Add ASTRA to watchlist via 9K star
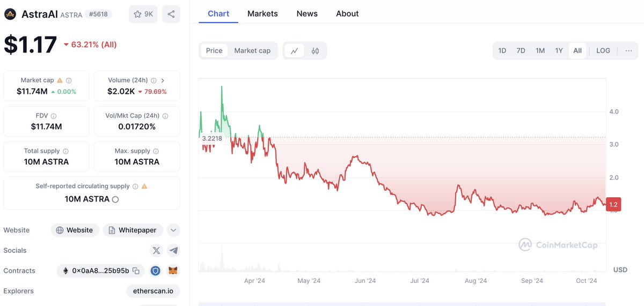This screenshot has height=306, width=644. (143, 14)
